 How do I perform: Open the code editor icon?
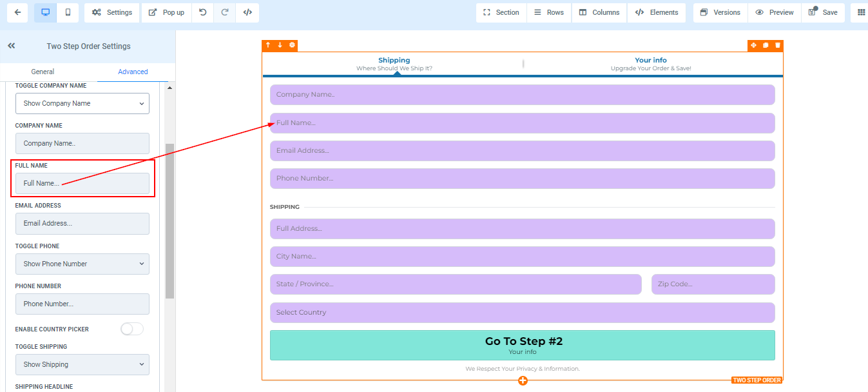pos(247,12)
